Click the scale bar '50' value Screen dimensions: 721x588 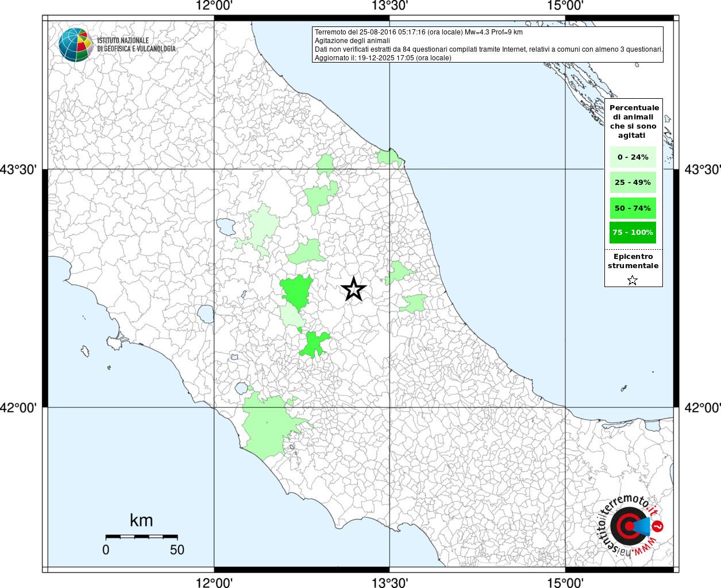177,550
